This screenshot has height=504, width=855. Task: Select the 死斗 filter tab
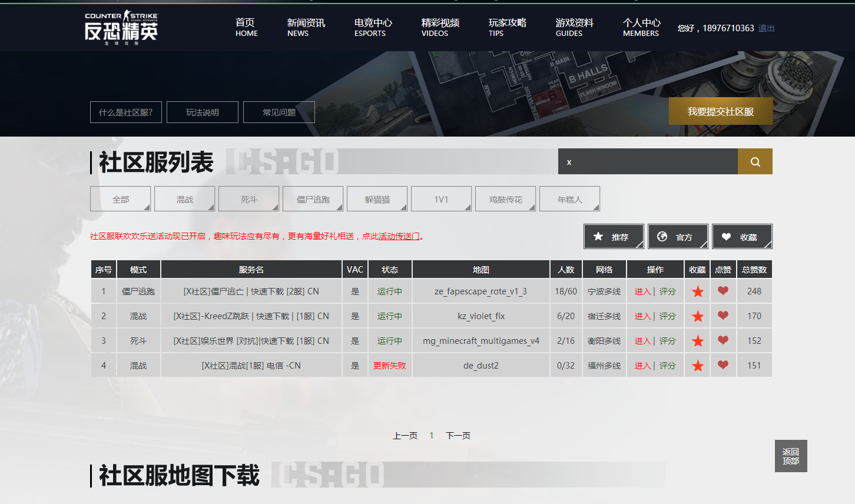[x=248, y=198]
